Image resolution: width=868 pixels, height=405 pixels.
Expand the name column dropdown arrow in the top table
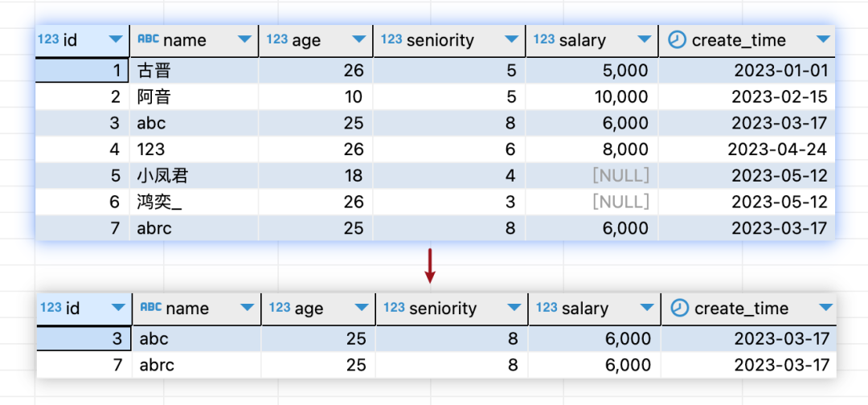coord(244,39)
